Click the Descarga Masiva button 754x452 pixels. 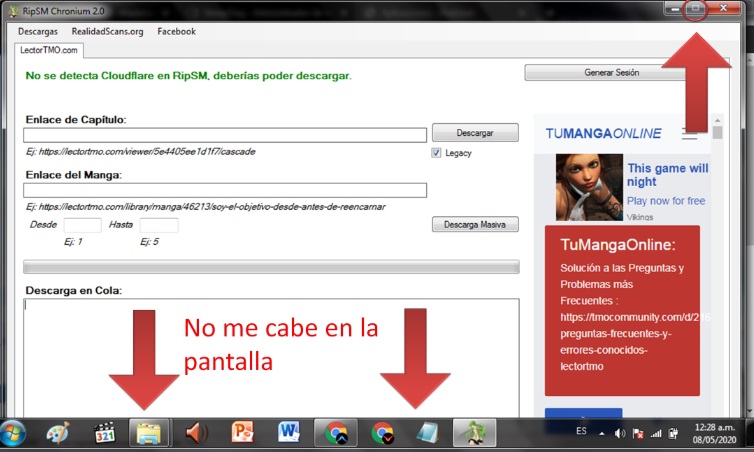click(475, 225)
